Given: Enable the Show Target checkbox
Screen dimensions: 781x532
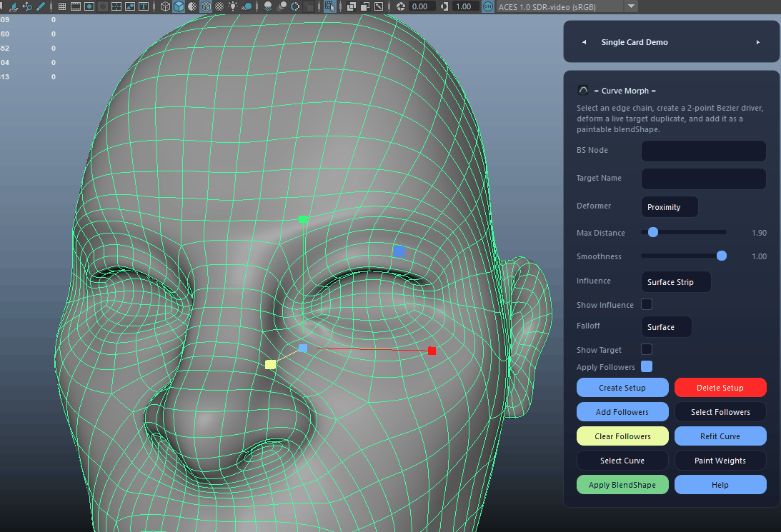Looking at the screenshot, I should [647, 349].
